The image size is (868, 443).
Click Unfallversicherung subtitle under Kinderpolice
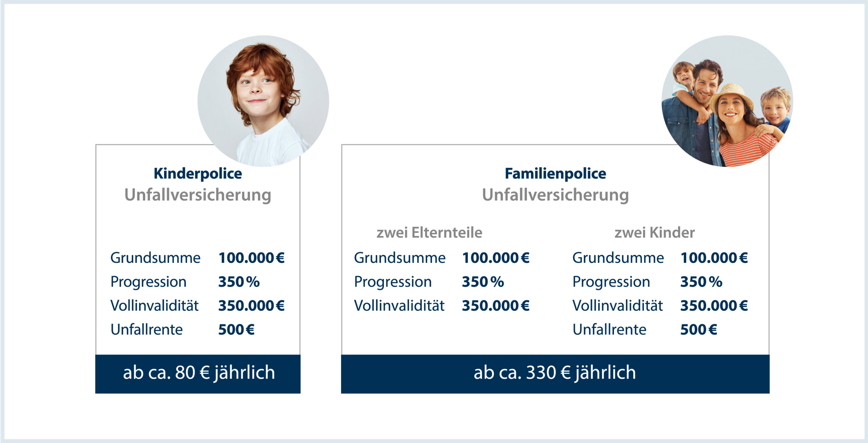198,195
